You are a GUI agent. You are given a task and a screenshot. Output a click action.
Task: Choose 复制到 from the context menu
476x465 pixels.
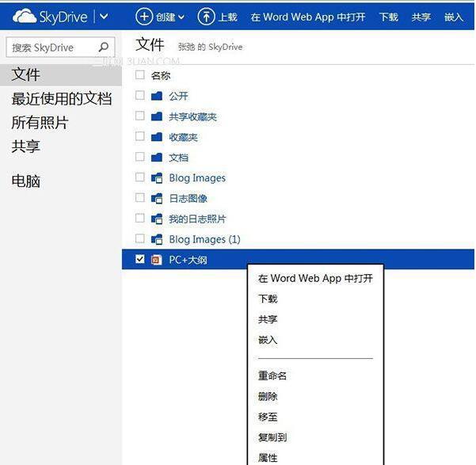[x=272, y=437]
